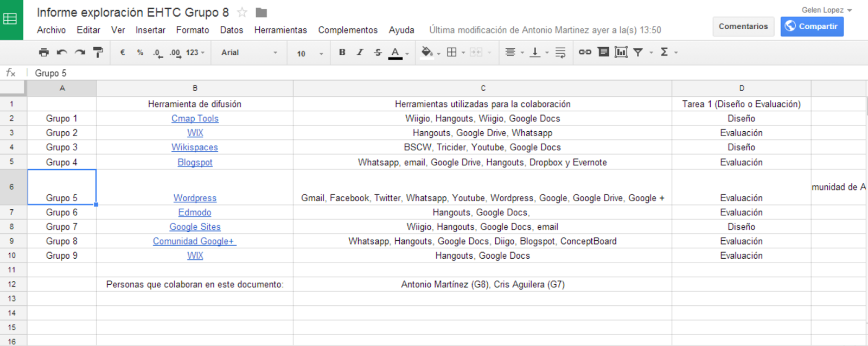Screen dimensions: 868x346
Task: Open the font size 10 dropdown
Action: click(x=310, y=53)
